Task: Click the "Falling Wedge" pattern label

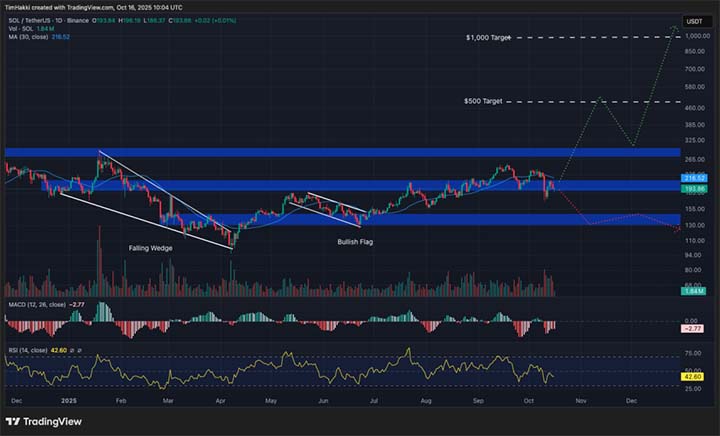Action: click(x=151, y=246)
